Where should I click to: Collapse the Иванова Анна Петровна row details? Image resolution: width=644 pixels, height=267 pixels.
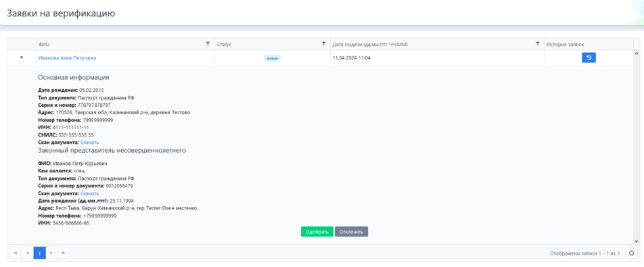click(x=22, y=58)
